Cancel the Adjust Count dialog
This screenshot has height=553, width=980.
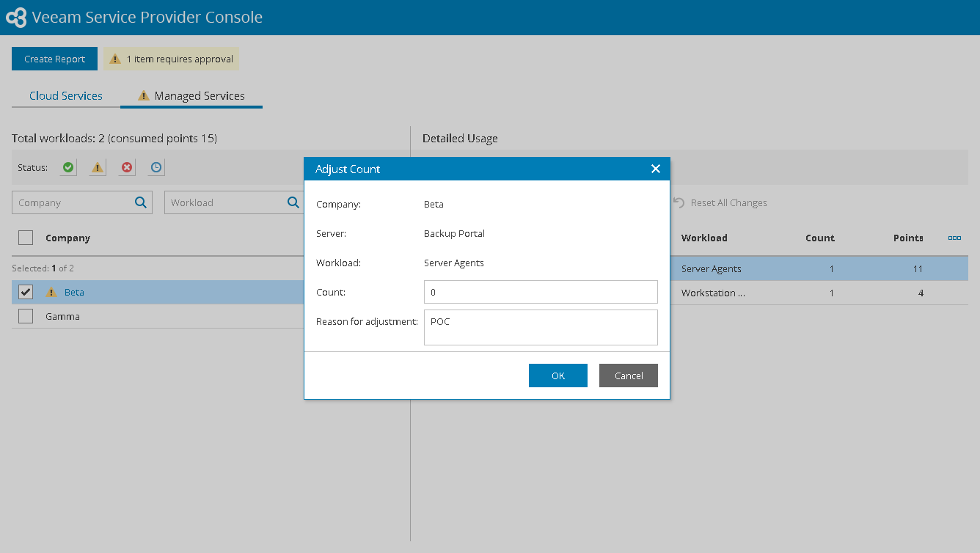(x=629, y=376)
